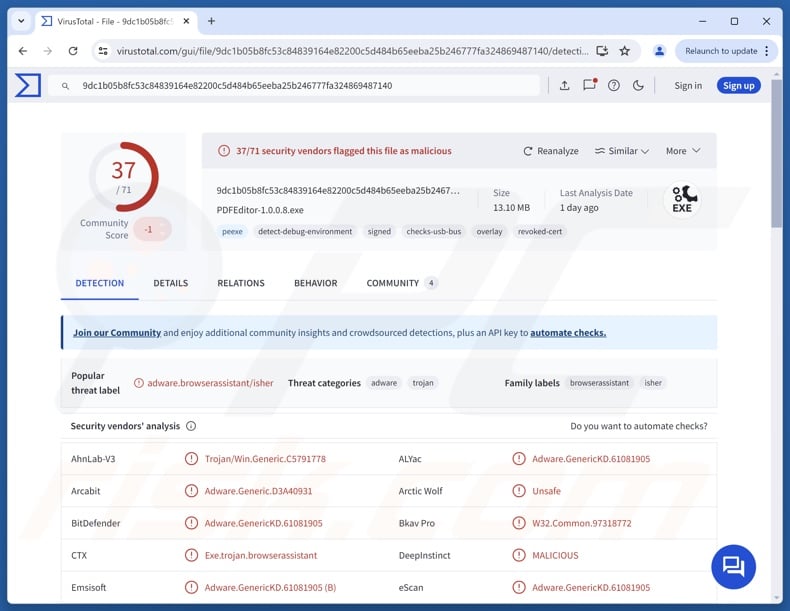
Task: Open site information icon in address bar
Action: [103, 51]
